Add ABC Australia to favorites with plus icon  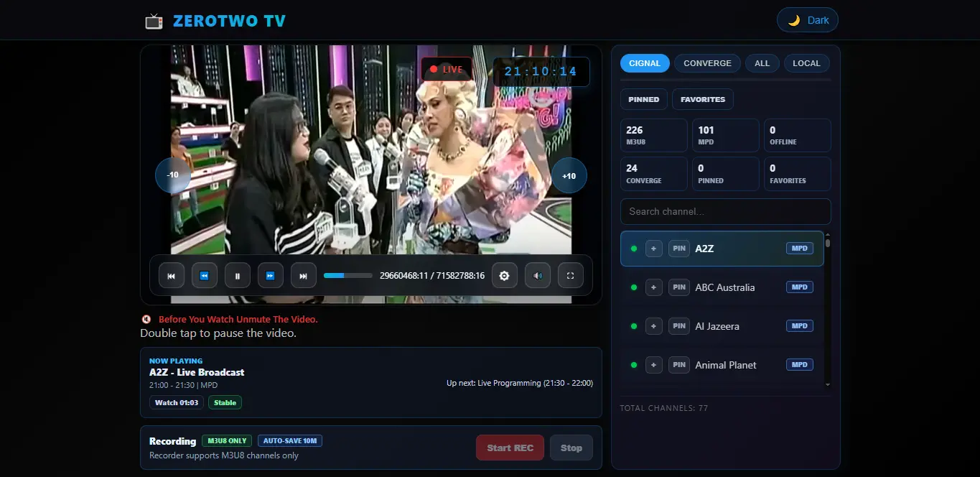coord(653,287)
